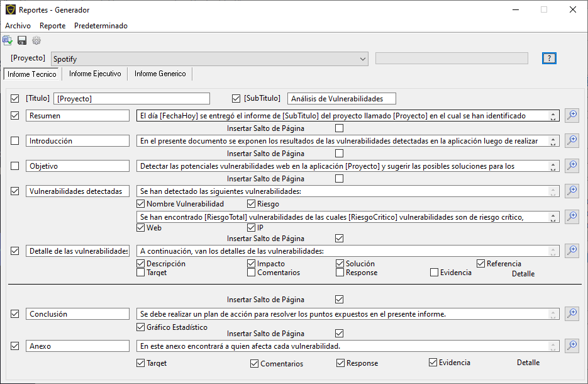Viewport: 588px width, 384px height.
Task: Click the magnifier icon in Objetivo row
Action: pos(572,166)
